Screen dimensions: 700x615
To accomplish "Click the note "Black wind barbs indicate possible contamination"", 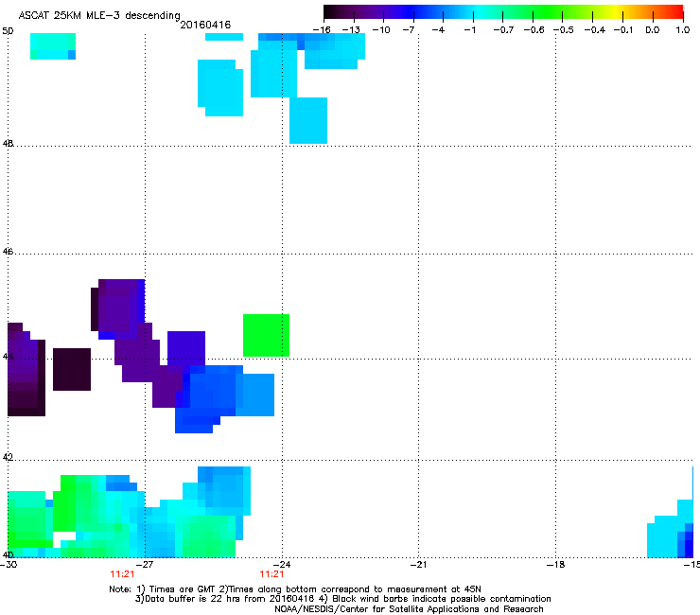I will pos(442,599).
